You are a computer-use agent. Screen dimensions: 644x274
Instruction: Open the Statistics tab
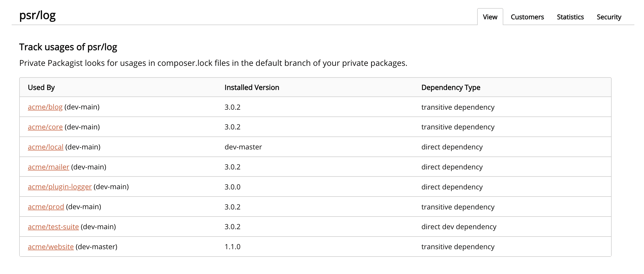570,17
